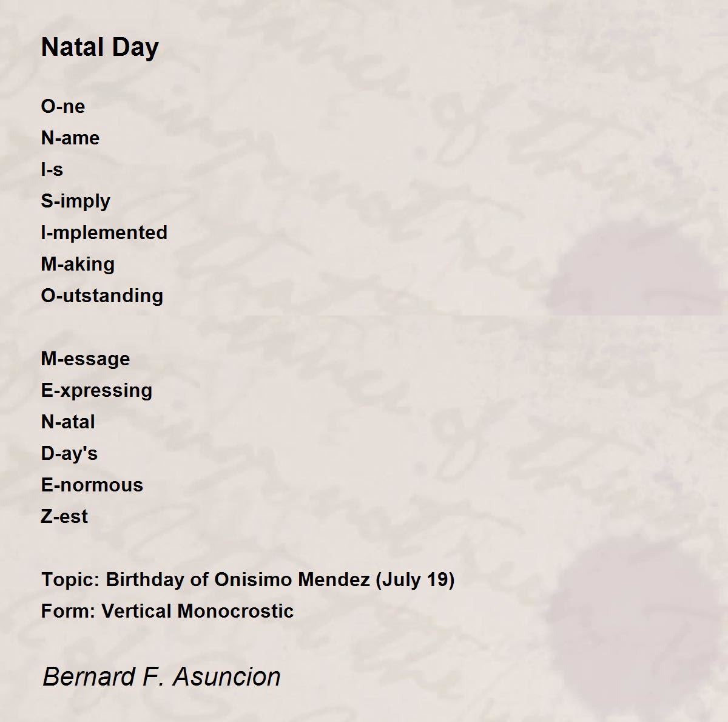Click the date text (July 19)
Viewport: 728px width, 722px height.
point(415,579)
